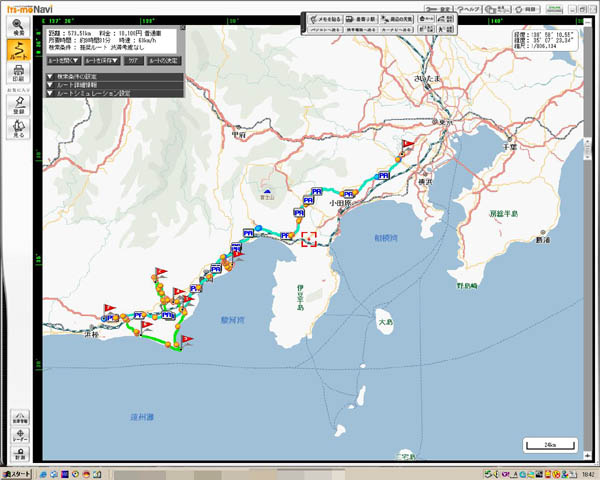The image size is (600, 480).
Task: Open the 見る favorites view icon
Action: [18, 129]
